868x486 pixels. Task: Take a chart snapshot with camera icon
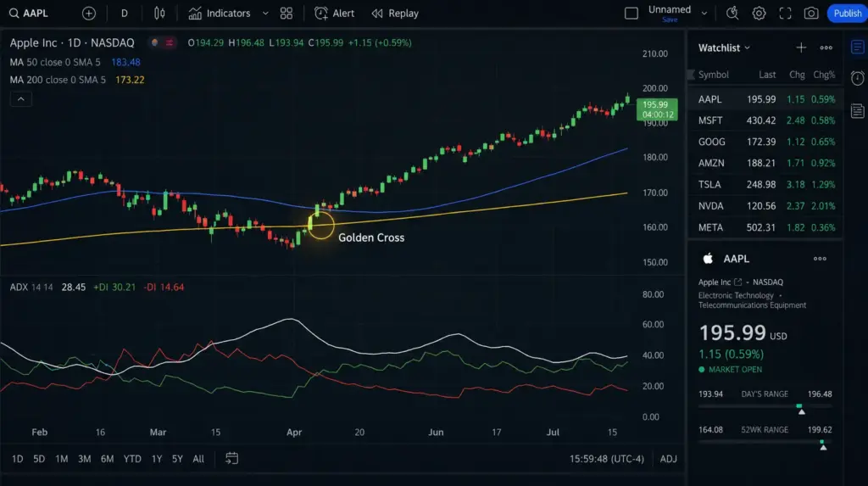tap(811, 14)
